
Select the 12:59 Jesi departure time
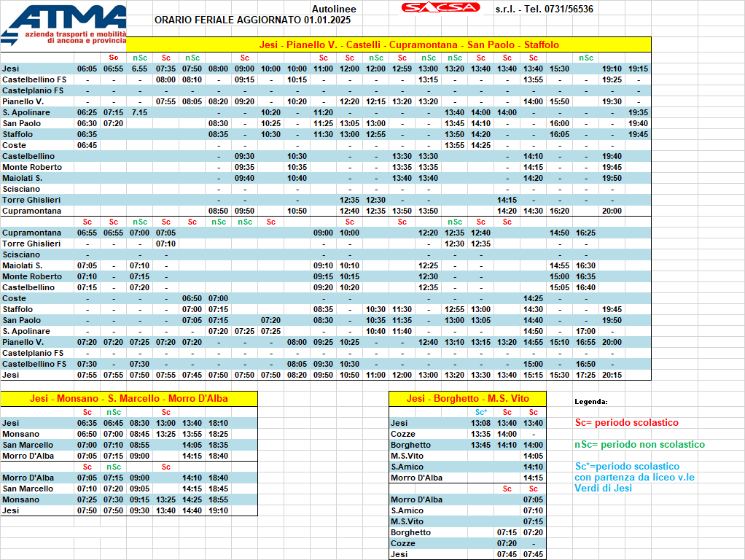(402, 69)
